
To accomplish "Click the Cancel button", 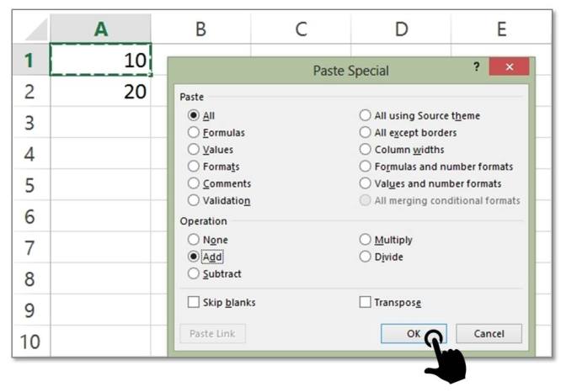I will (x=489, y=334).
